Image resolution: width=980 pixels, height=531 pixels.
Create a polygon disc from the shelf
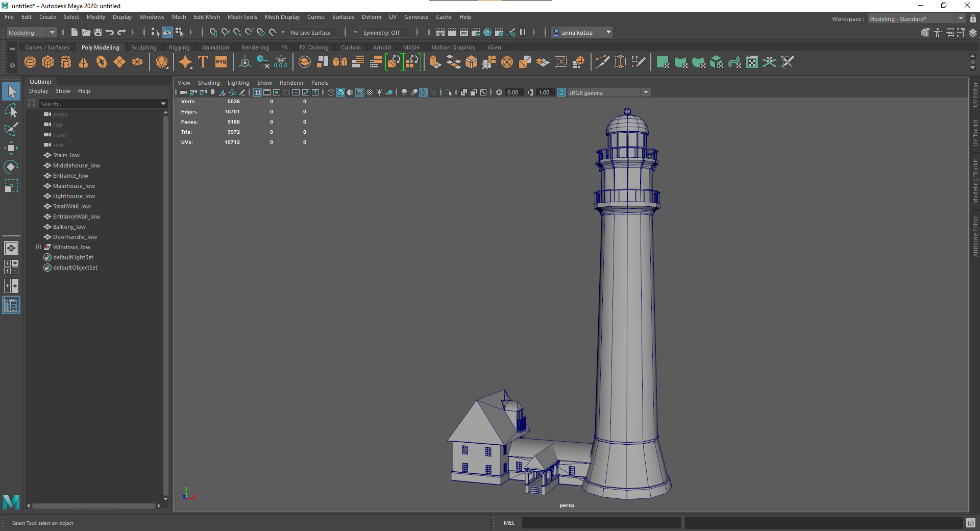click(x=137, y=62)
